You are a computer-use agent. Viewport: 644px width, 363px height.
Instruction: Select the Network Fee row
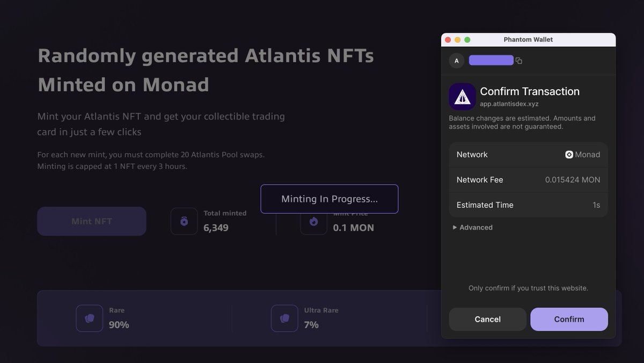pos(528,180)
